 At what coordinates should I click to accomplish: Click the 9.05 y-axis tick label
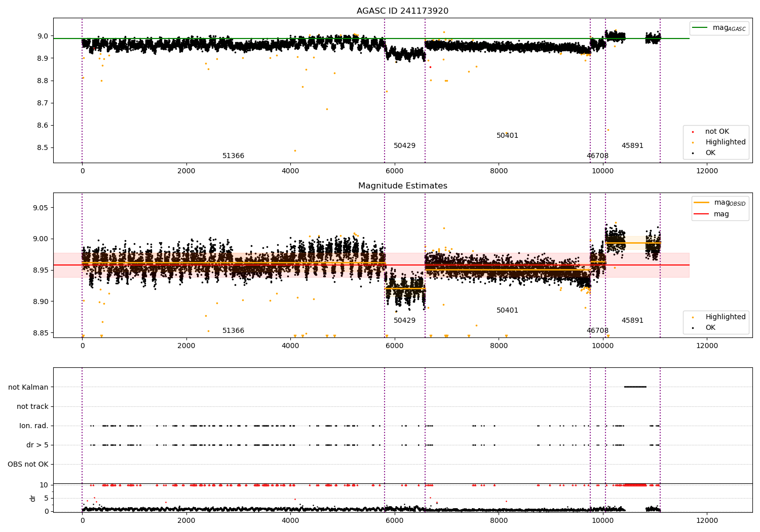(41, 208)
